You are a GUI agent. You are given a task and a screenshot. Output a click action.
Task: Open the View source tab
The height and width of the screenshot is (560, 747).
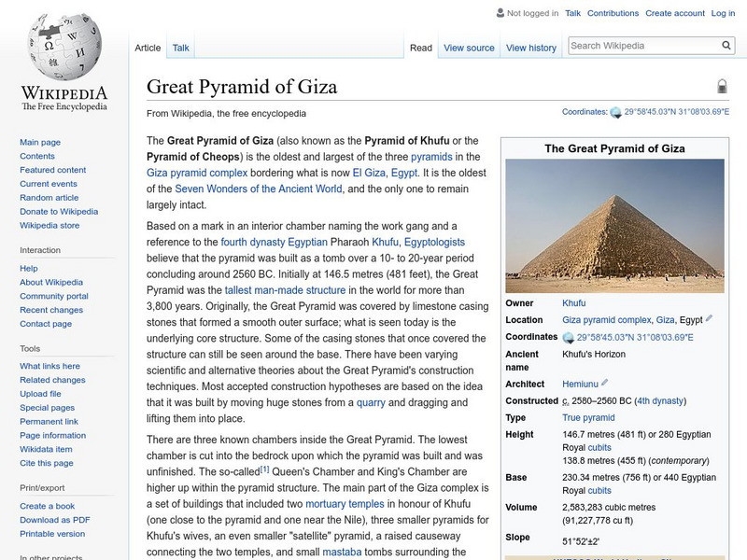click(469, 48)
